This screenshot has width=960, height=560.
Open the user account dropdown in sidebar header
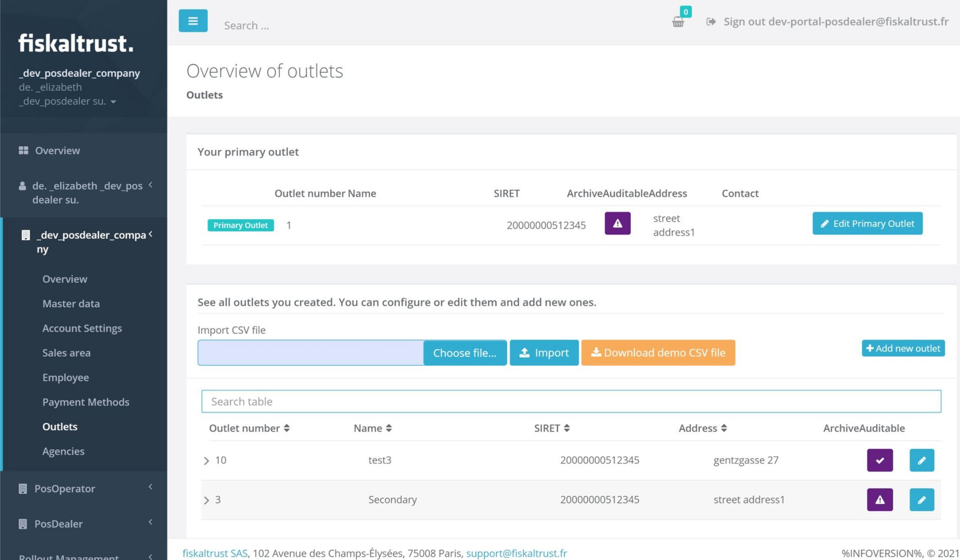click(113, 102)
